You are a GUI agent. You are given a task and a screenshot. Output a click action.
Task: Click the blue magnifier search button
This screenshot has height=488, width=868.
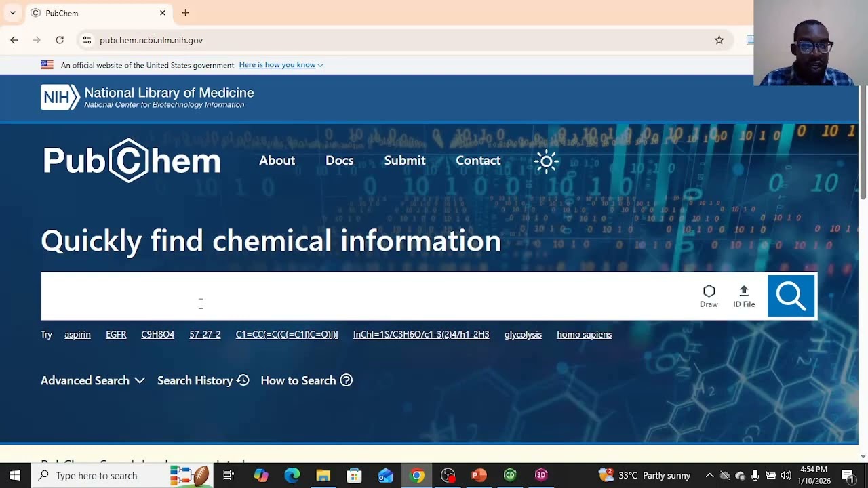pyautogui.click(x=791, y=296)
